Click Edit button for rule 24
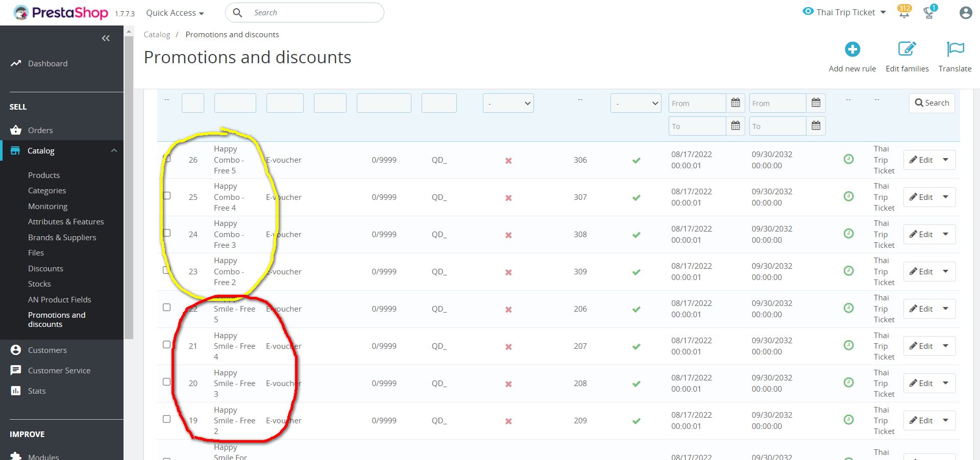This screenshot has width=980, height=460. coord(921,235)
